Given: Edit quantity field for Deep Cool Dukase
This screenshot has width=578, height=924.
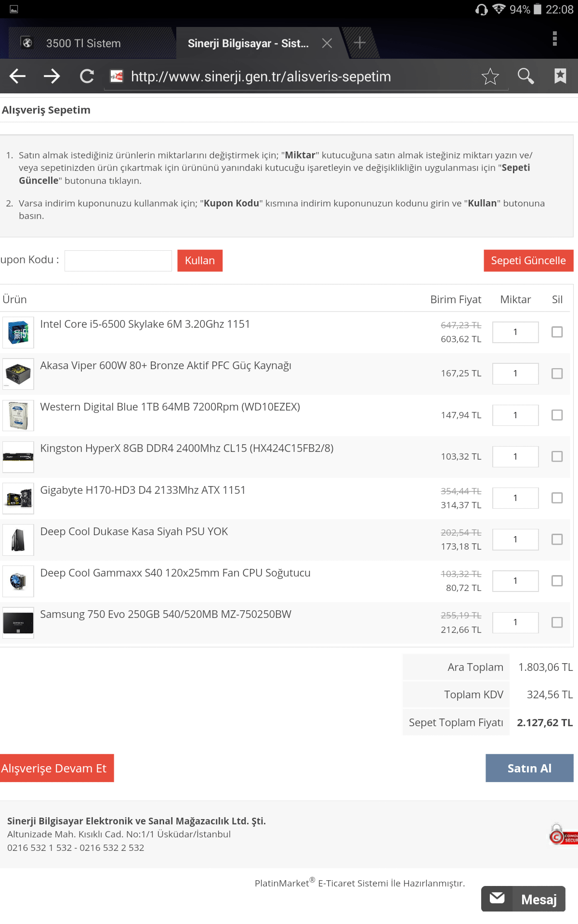Looking at the screenshot, I should pos(515,539).
